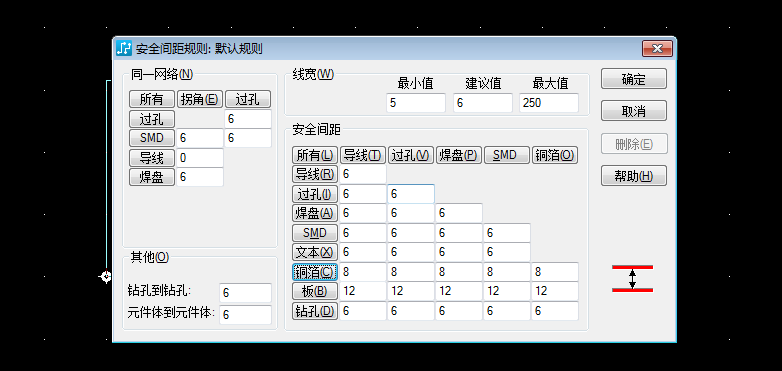Viewport: 782px width, 371px height.
Task: Click 导线(R) row button
Action: click(x=315, y=174)
